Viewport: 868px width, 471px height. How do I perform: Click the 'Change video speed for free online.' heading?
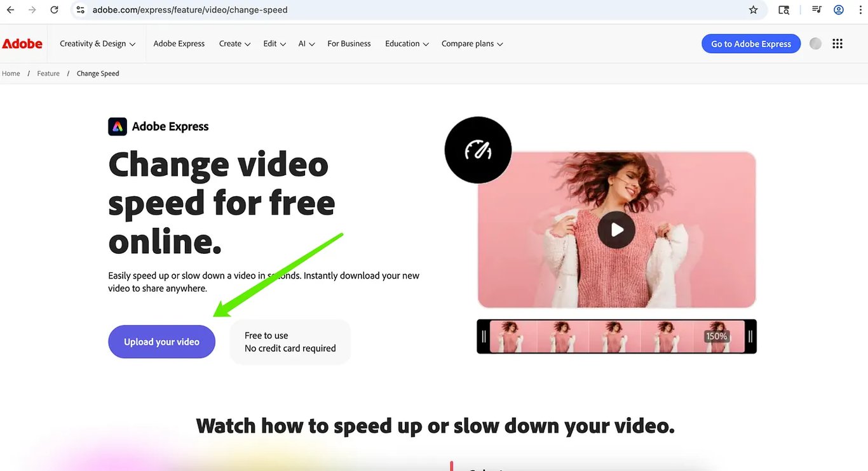pos(222,203)
